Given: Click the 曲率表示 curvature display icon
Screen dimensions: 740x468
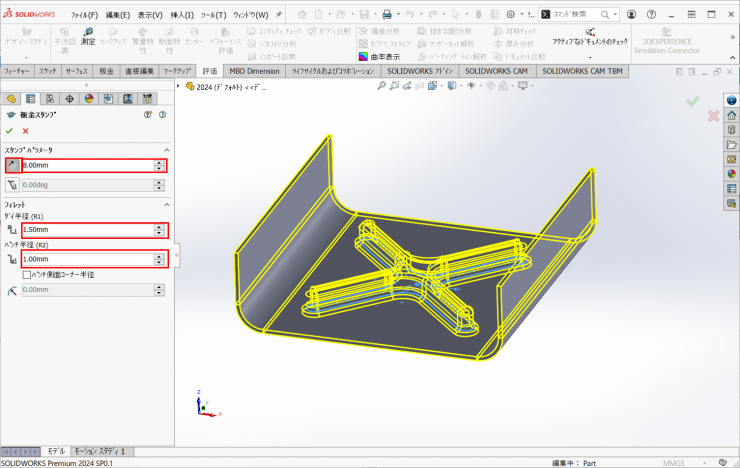Looking at the screenshot, I should 363,57.
